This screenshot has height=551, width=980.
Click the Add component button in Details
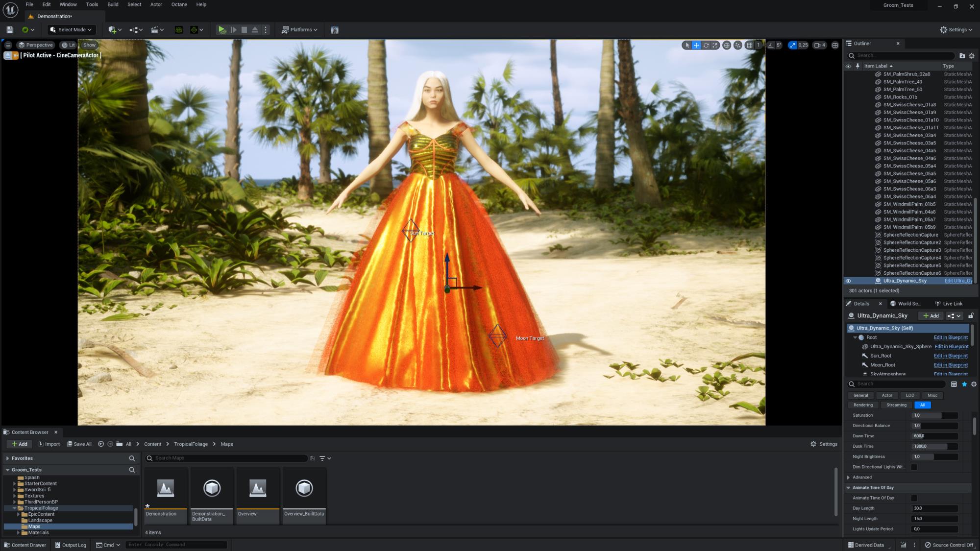tap(931, 316)
